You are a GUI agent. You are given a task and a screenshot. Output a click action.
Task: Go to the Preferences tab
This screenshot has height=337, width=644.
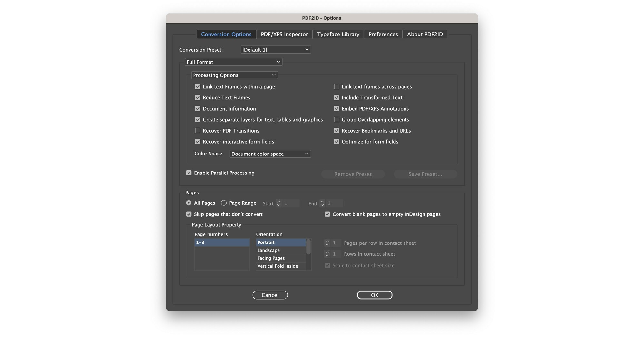click(383, 34)
